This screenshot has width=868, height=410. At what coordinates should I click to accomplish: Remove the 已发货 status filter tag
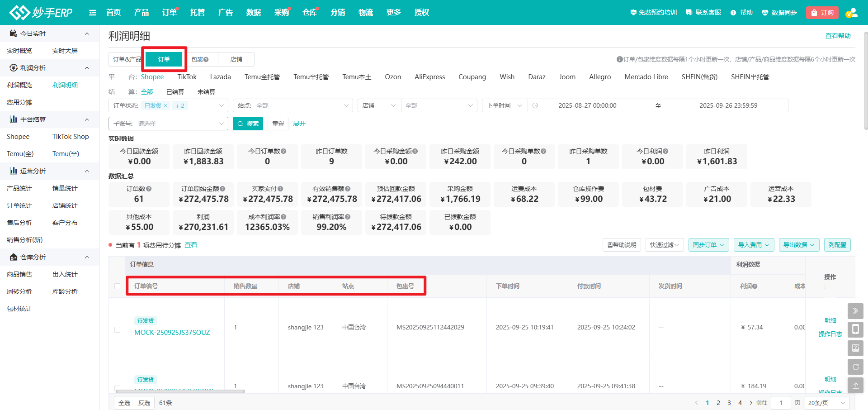coord(165,105)
